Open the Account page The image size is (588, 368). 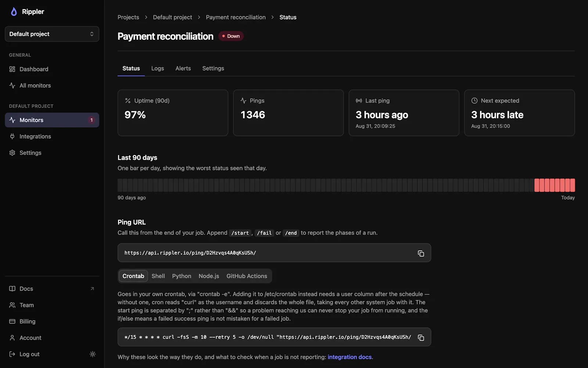(52, 338)
